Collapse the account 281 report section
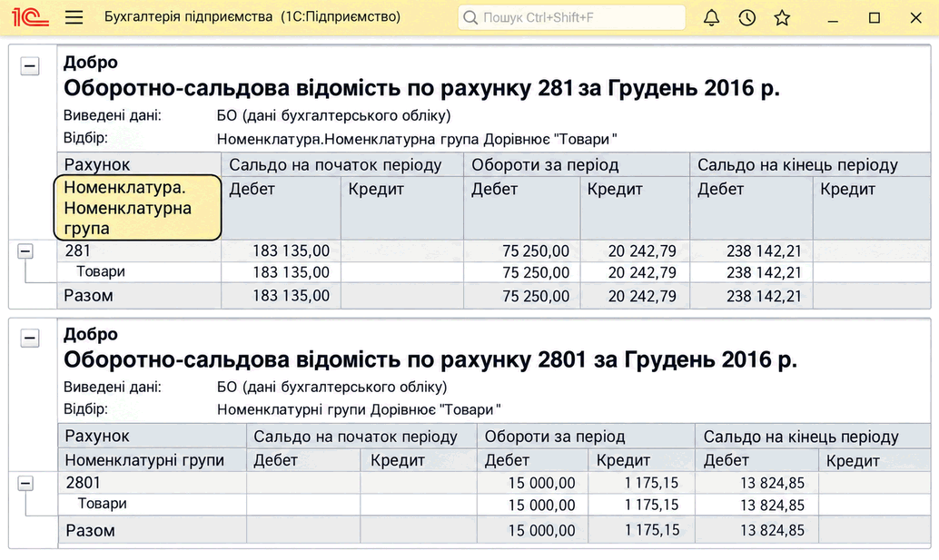Viewport: 939px width, 560px height. click(x=30, y=66)
